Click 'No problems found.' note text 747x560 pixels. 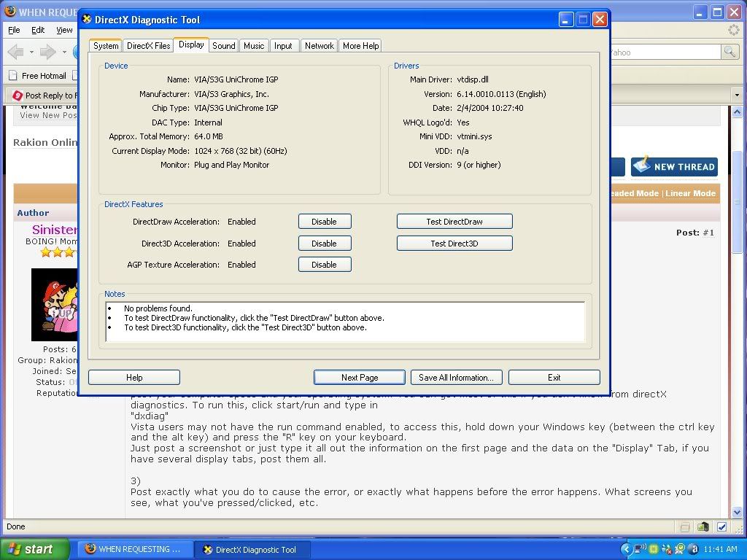(158, 308)
